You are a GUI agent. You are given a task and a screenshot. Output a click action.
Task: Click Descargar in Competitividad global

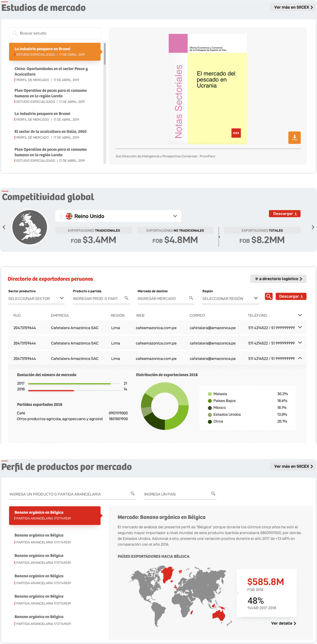pyautogui.click(x=284, y=213)
